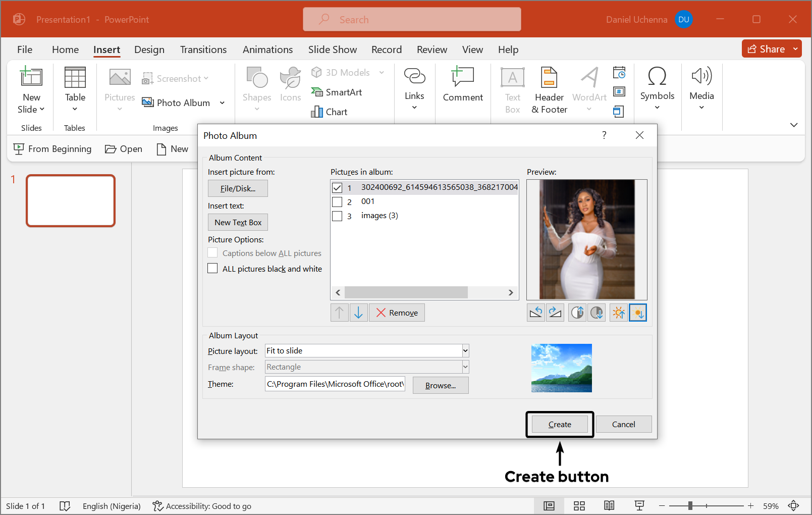
Task: Open the Transitions ribbon tab
Action: click(203, 49)
